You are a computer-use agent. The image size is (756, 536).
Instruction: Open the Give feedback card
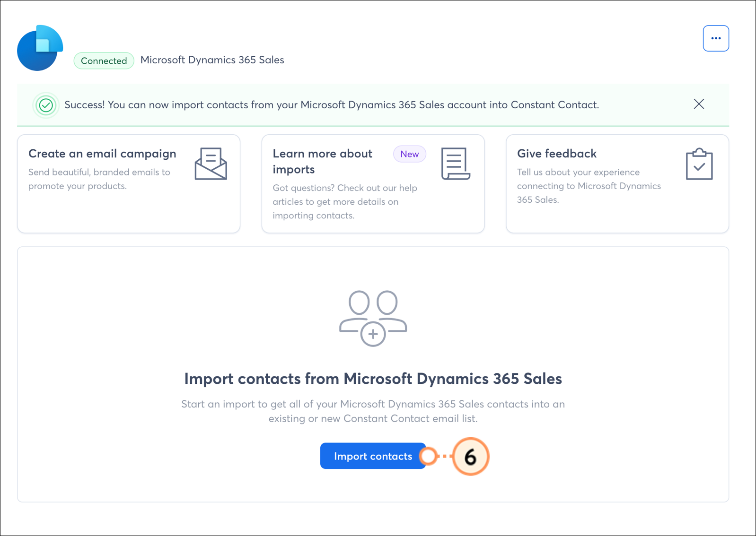pyautogui.click(x=617, y=184)
